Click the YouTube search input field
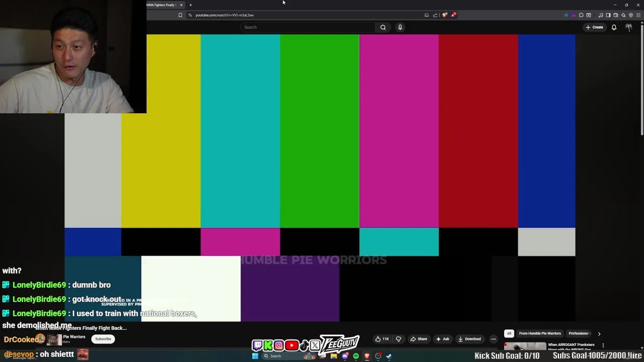Viewport: 644px width, 362px height. click(308, 27)
